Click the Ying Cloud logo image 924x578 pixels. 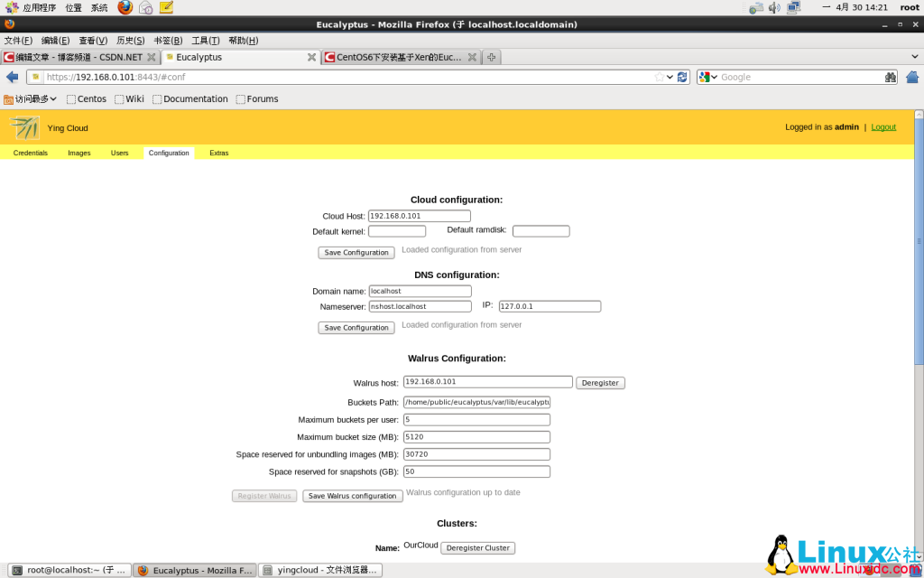click(26, 127)
